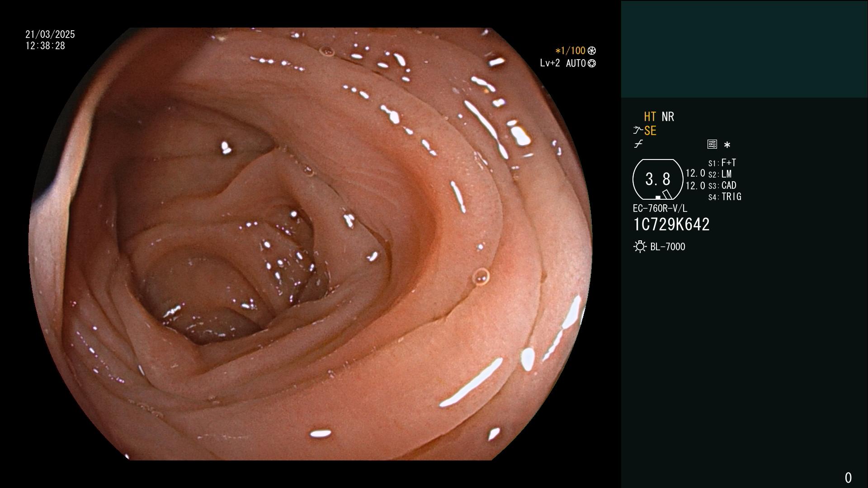868x488 pixels.
Task: Click the BL-7000 light source label
Action: coord(668,247)
